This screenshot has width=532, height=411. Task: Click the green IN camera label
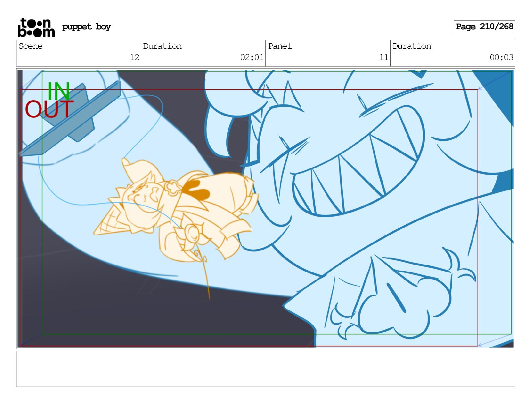point(58,91)
